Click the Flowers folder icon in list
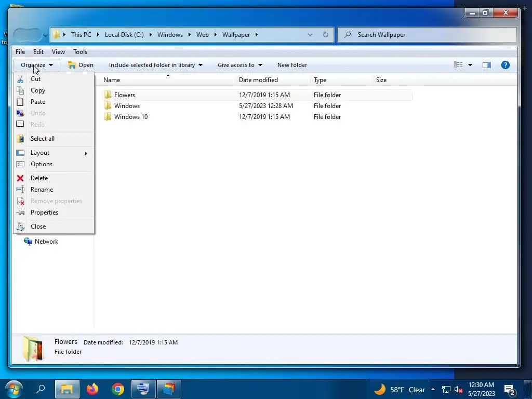 108,95
